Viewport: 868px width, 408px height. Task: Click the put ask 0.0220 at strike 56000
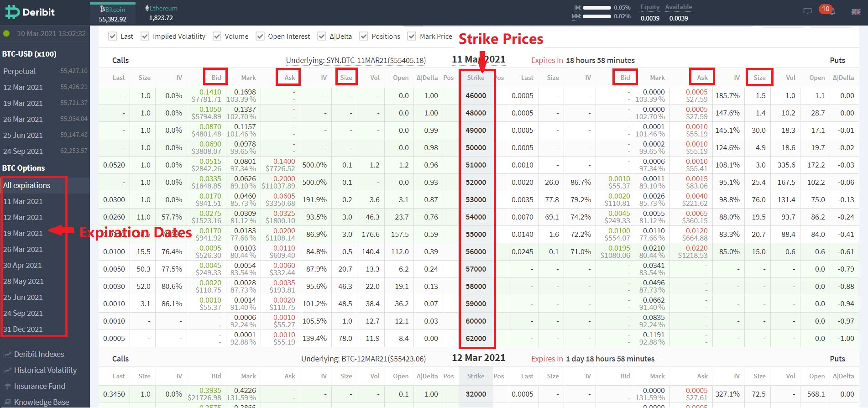coord(697,248)
